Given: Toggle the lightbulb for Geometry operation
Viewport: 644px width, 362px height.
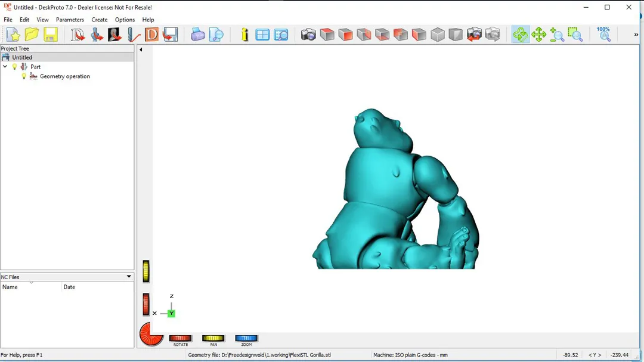Looking at the screenshot, I should click(x=24, y=76).
